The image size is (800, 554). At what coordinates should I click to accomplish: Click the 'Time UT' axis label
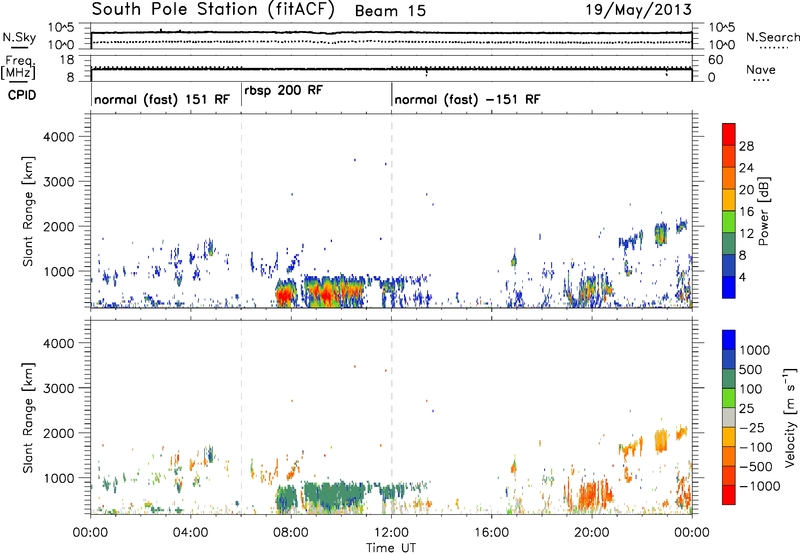point(391,547)
